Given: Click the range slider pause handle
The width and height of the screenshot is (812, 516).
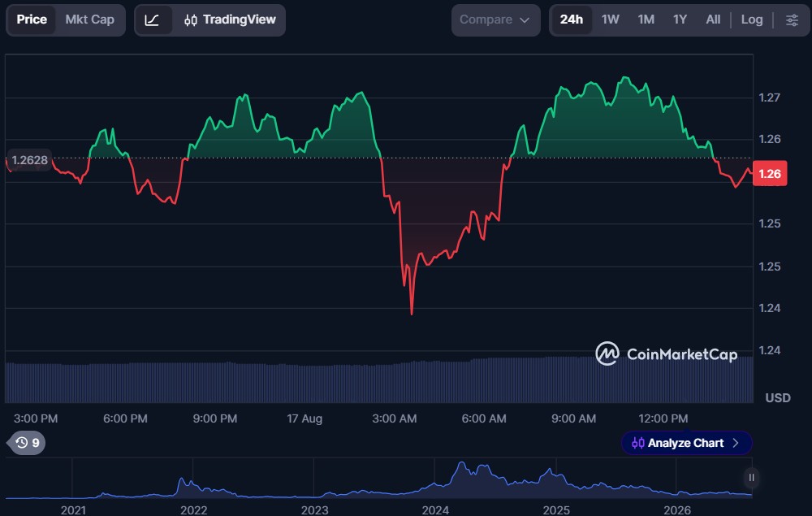Looking at the screenshot, I should pyautogui.click(x=751, y=478).
